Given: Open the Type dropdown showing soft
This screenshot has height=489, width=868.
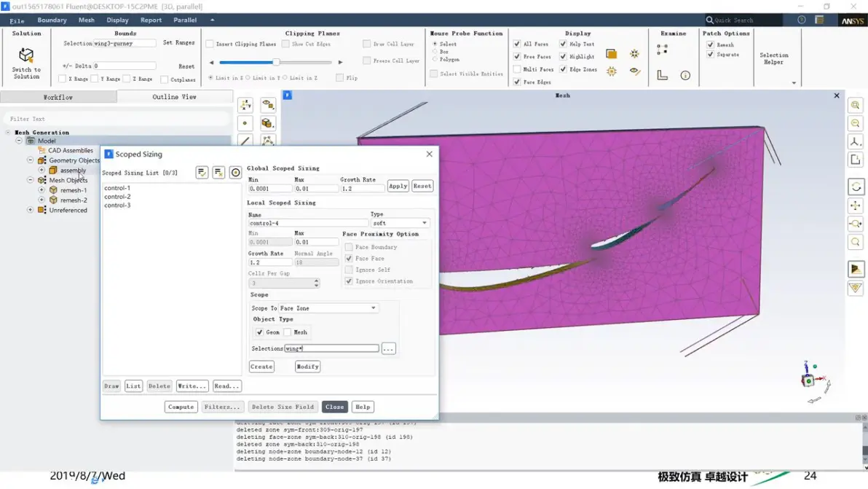Looking at the screenshot, I should [401, 223].
